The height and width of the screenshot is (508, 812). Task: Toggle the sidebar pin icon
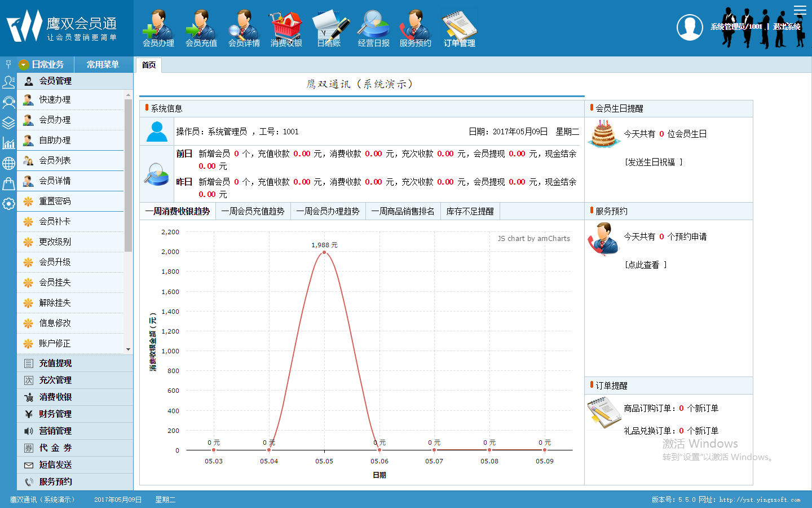coord(8,64)
